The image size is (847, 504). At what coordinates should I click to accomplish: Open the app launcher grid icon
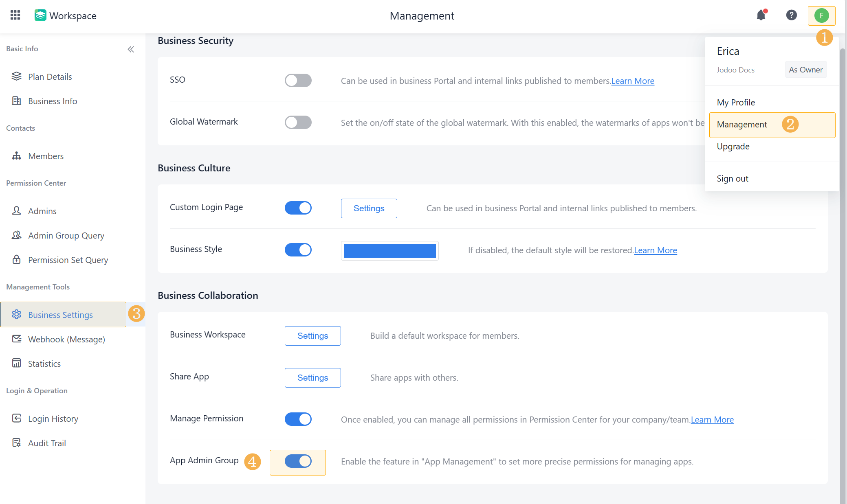(15, 15)
